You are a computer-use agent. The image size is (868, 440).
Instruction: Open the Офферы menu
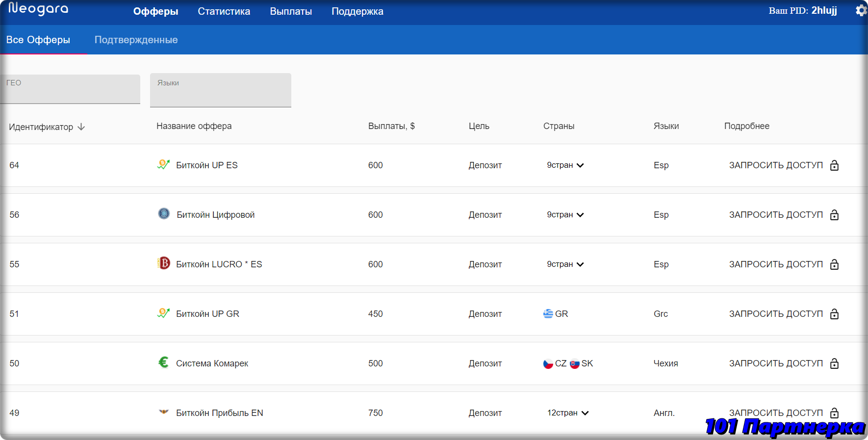coord(155,11)
